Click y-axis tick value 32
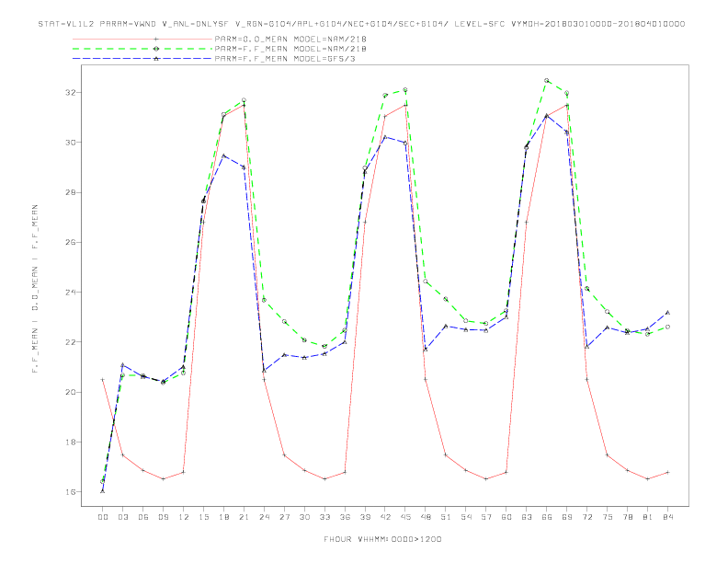Viewport: 728px width, 563px height. 70,92
